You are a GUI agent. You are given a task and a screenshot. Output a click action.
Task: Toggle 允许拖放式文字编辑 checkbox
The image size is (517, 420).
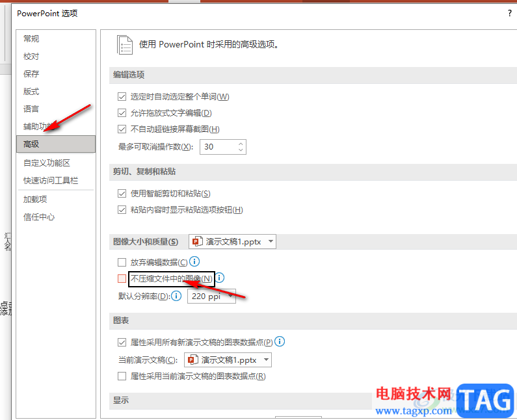(x=122, y=113)
